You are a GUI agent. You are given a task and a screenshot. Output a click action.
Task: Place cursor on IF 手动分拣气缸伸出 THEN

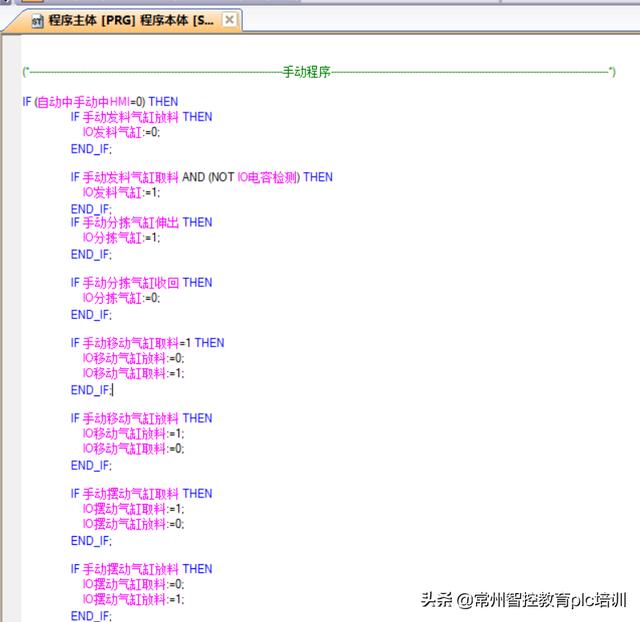(141, 222)
